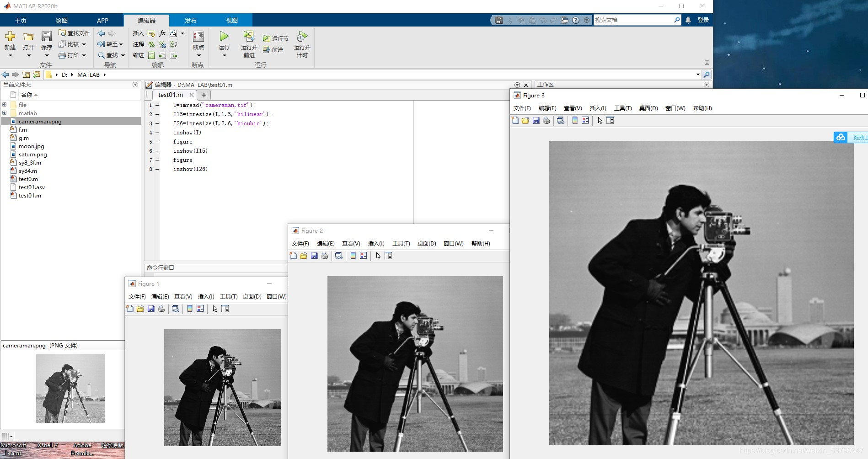Viewport: 868px width, 459px height.
Task: Open 插入(I) menu in Figure 1
Action: coord(206,297)
